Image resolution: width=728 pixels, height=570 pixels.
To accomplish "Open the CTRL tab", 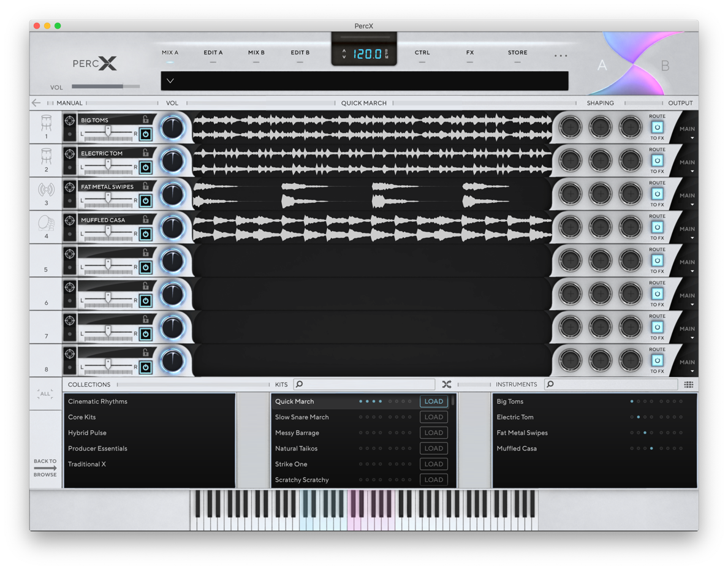I will point(422,53).
